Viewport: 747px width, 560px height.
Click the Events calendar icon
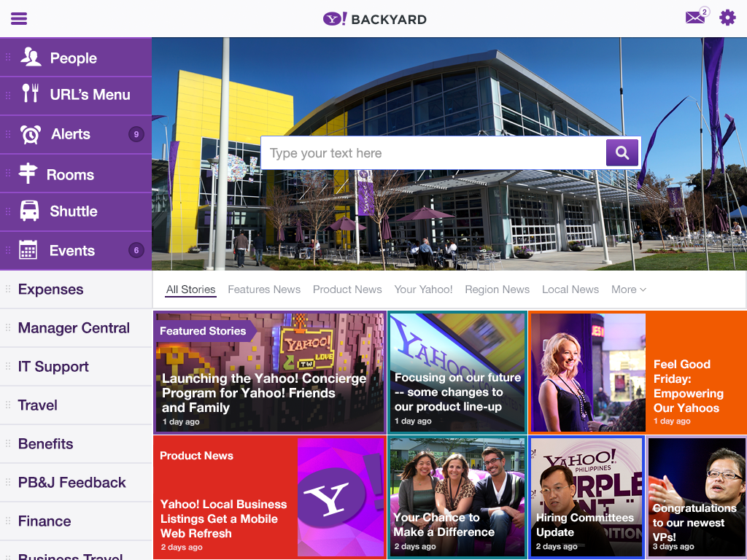(28, 250)
